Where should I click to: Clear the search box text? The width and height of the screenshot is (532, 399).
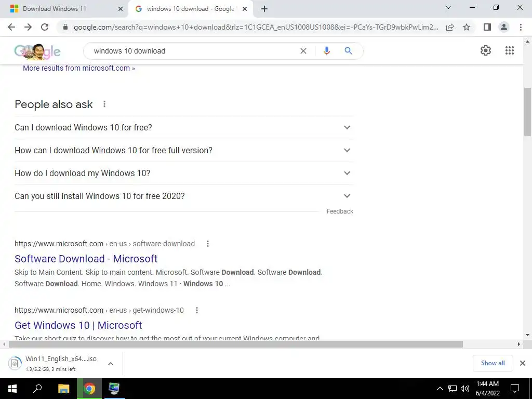[x=303, y=51]
